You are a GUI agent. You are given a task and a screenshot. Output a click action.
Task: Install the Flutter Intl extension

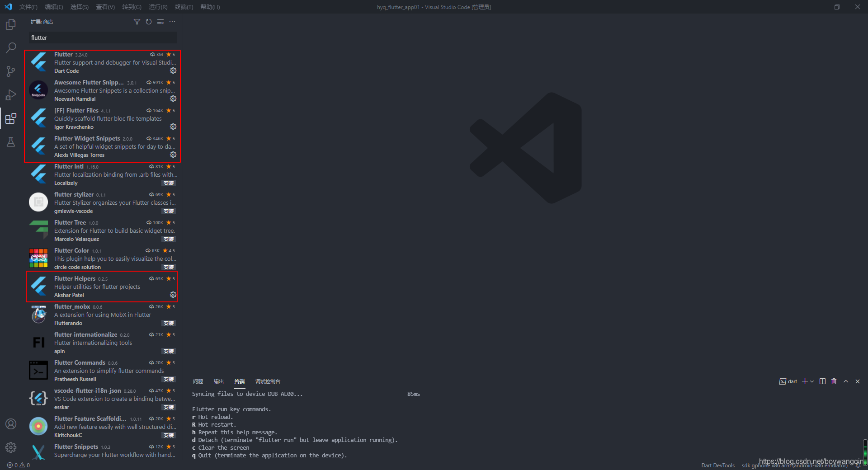point(169,183)
